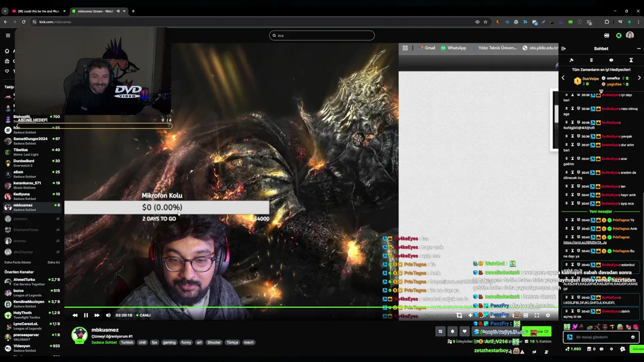Toggle stream notifications bell
Image resolution: width=644 pixels, height=362 pixels.
click(452, 331)
